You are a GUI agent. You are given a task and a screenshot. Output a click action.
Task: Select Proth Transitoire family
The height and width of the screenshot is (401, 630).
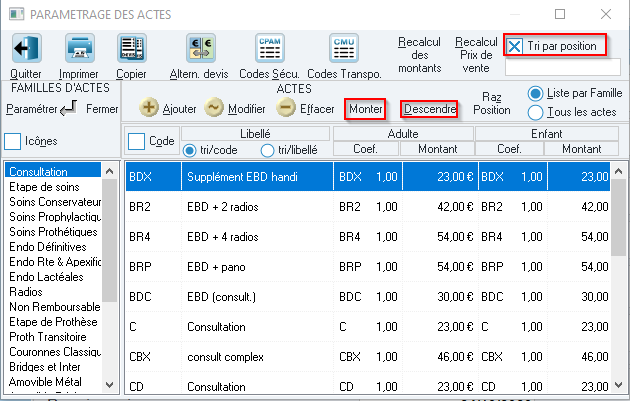pos(53,337)
